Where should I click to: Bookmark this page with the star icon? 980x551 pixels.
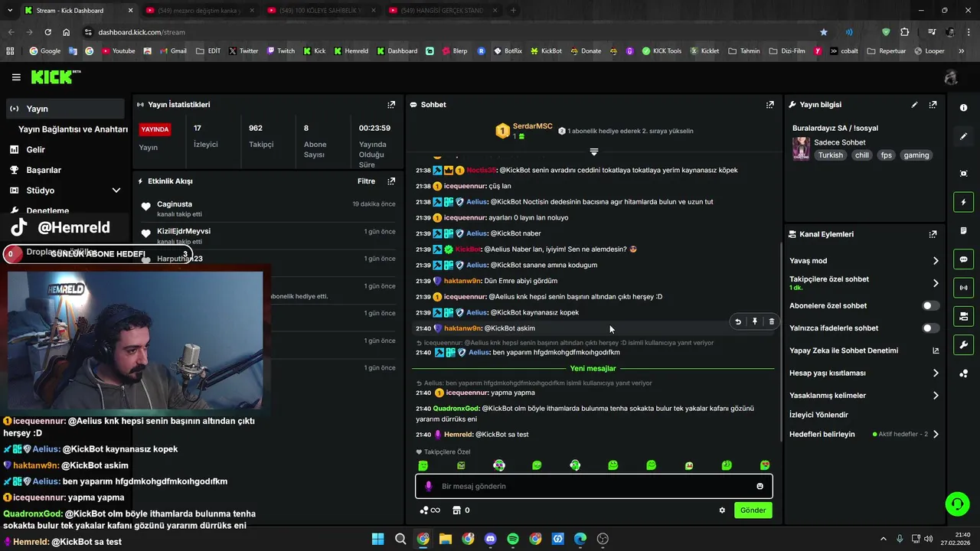(x=824, y=32)
